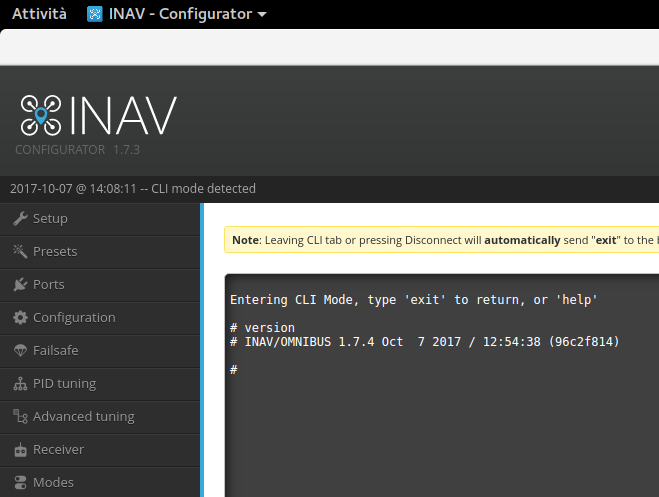Click the Configuration gear icon
659x497 pixels.
click(20, 317)
